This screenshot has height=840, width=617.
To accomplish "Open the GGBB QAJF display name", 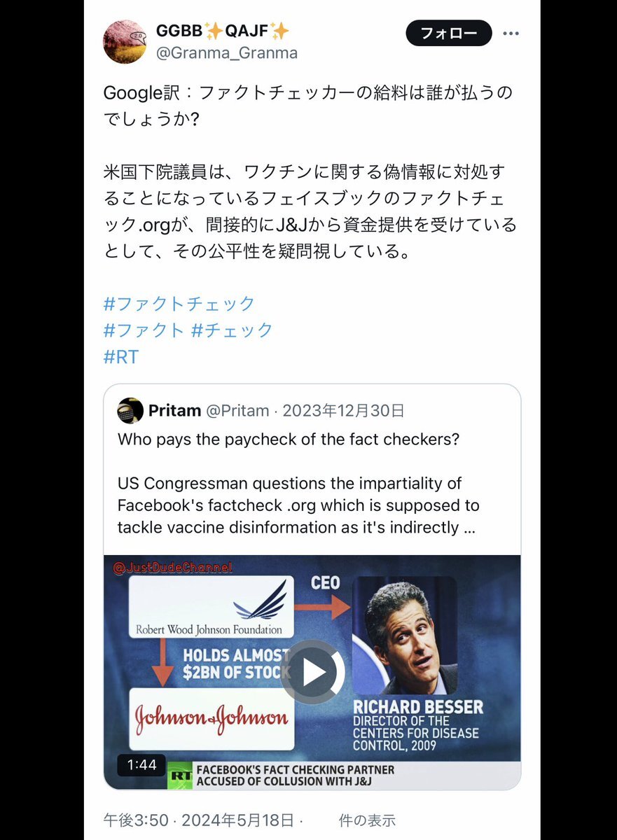I will (x=223, y=31).
